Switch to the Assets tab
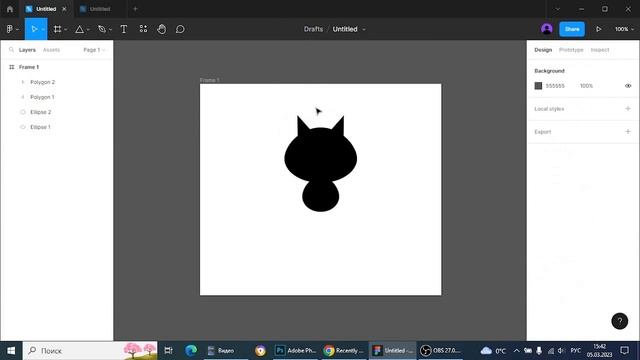Screen dimensions: 640x360 click(x=51, y=50)
